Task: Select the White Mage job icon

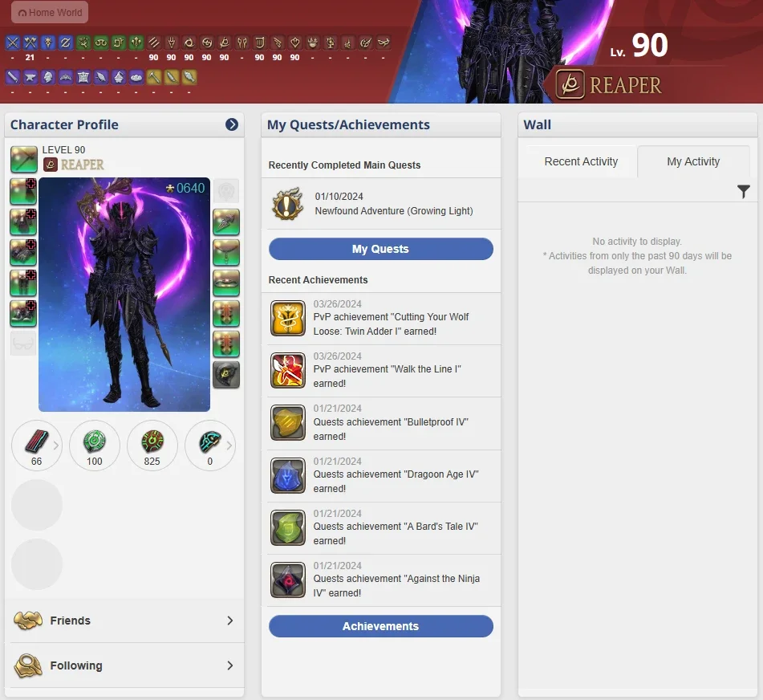Action: pyautogui.click(x=83, y=43)
